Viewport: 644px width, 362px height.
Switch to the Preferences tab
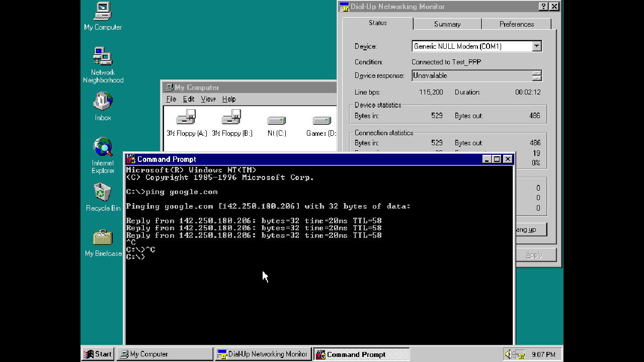517,24
